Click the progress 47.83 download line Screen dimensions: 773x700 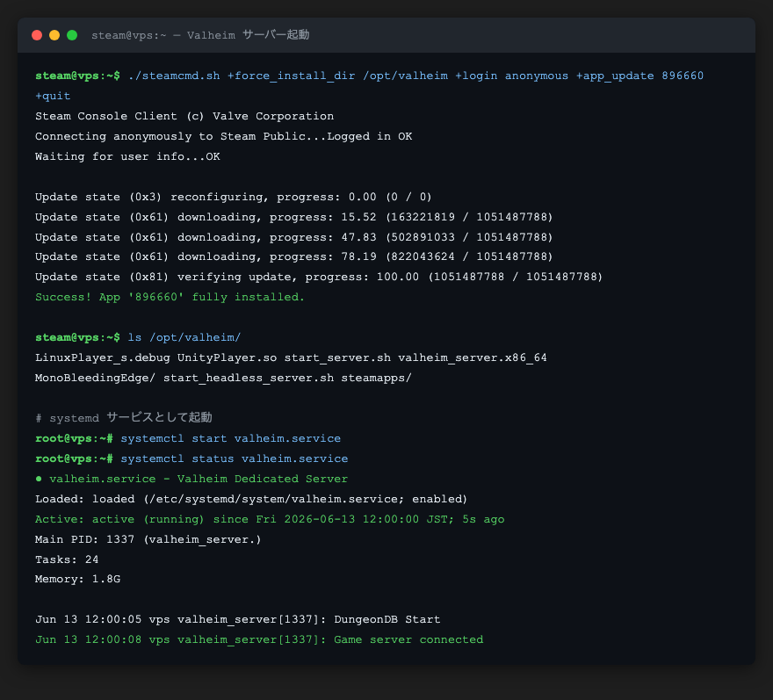293,238
